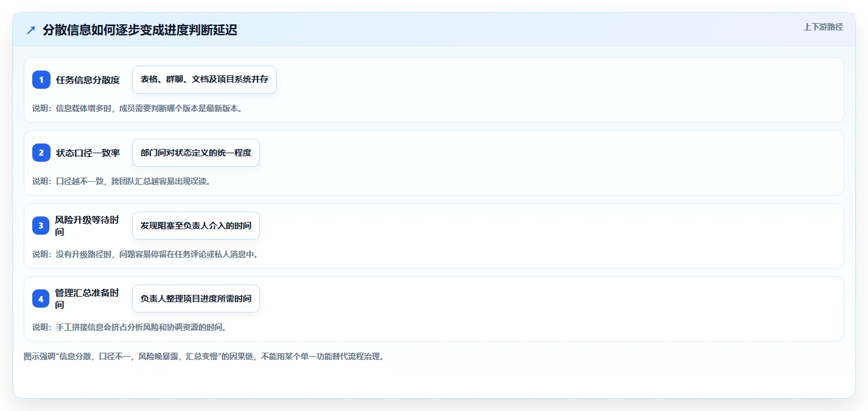Select step number 4 badge

click(x=41, y=299)
